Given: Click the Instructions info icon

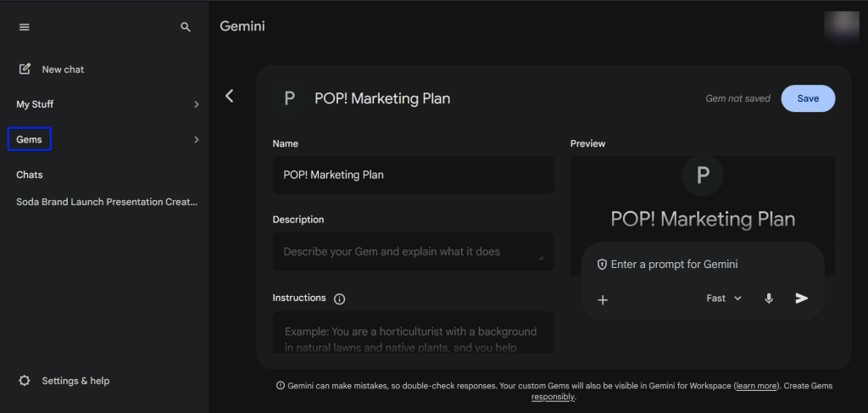Looking at the screenshot, I should [340, 299].
